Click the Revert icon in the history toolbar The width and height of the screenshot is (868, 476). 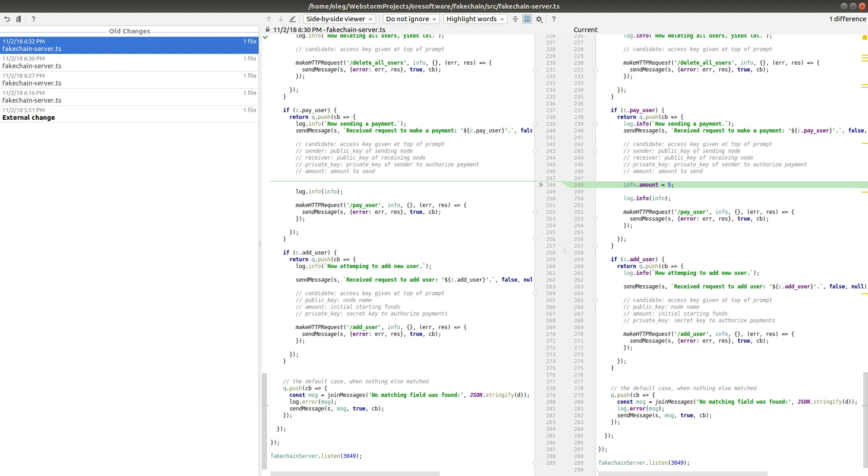7,19
